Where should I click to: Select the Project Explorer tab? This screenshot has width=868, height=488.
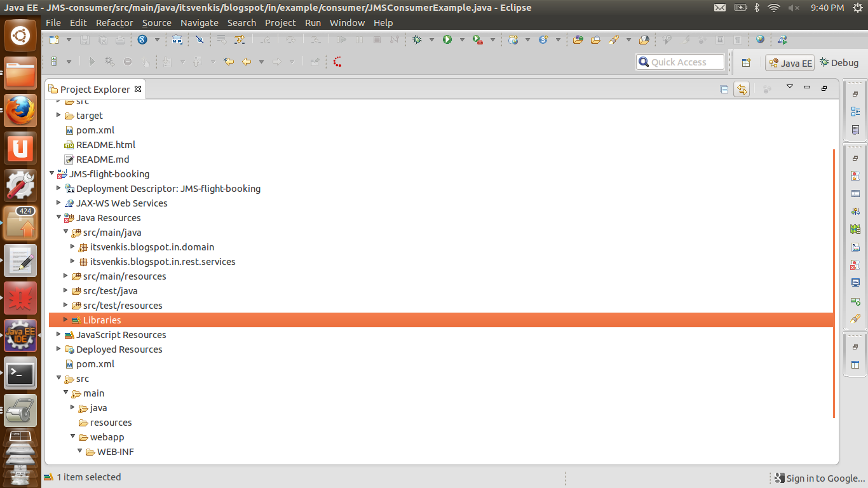[x=95, y=89]
